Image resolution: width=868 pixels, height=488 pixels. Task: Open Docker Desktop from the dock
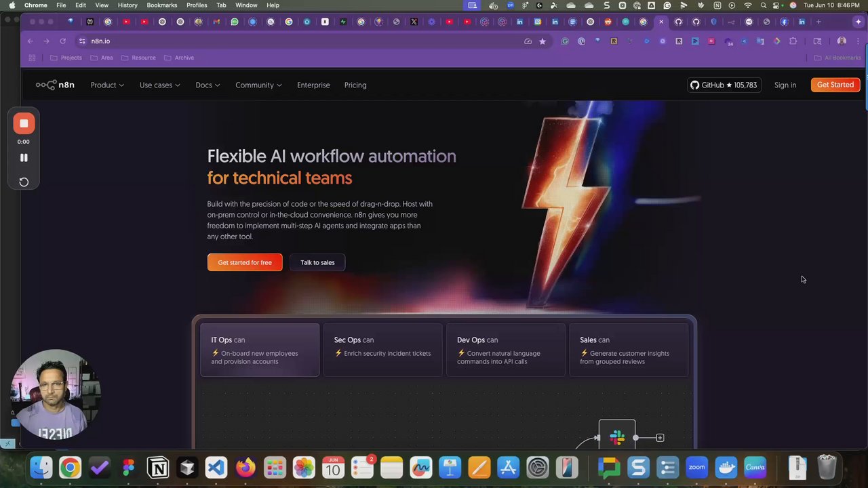(726, 467)
